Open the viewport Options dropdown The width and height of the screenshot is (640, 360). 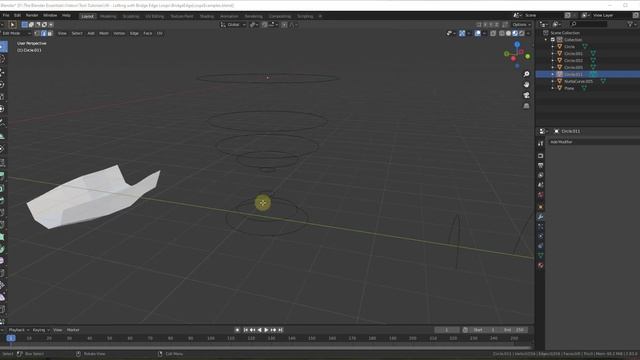[x=522, y=25]
